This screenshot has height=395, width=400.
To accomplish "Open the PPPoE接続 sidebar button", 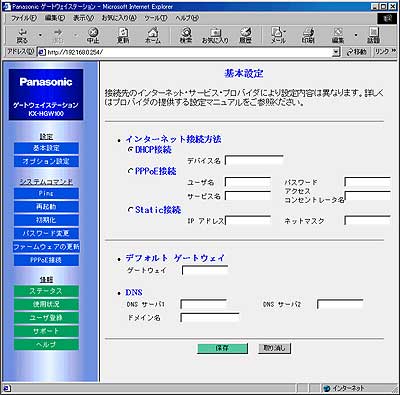I will tap(46, 260).
